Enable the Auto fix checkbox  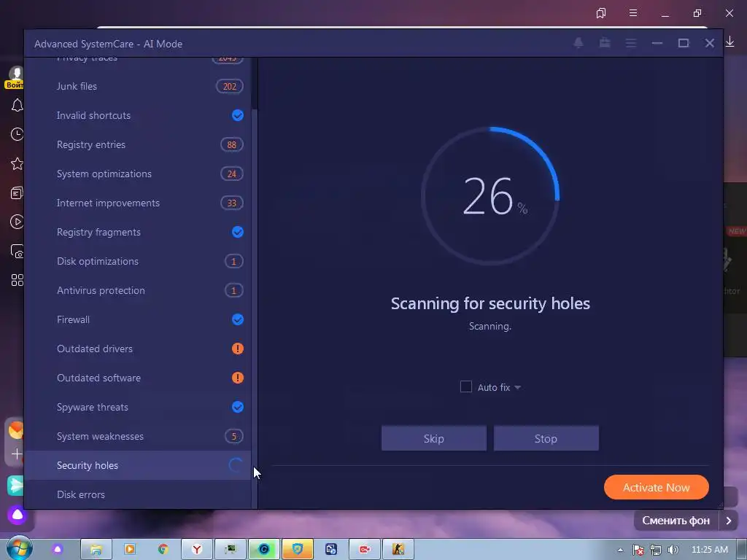pyautogui.click(x=466, y=386)
